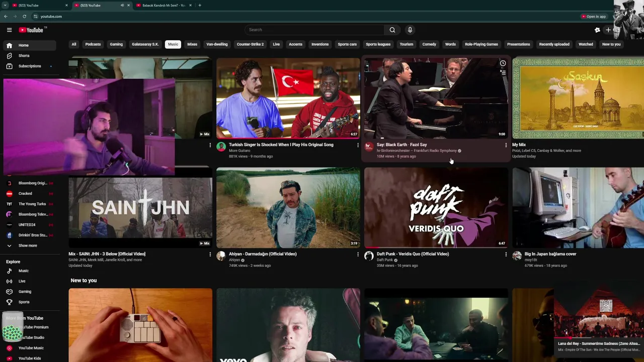Click the search input field
This screenshot has height=362, width=644.
(314, 30)
